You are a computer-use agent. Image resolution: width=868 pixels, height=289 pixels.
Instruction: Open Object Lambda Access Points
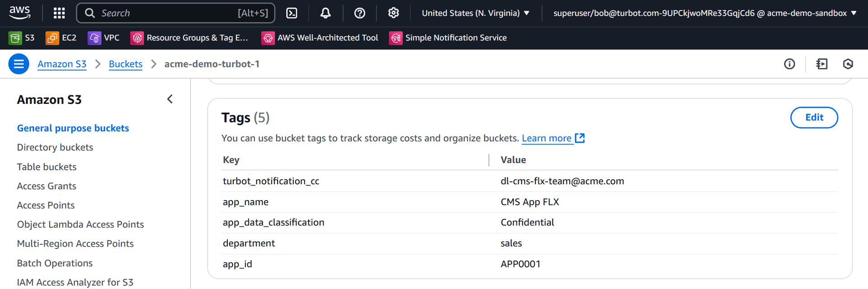80,224
